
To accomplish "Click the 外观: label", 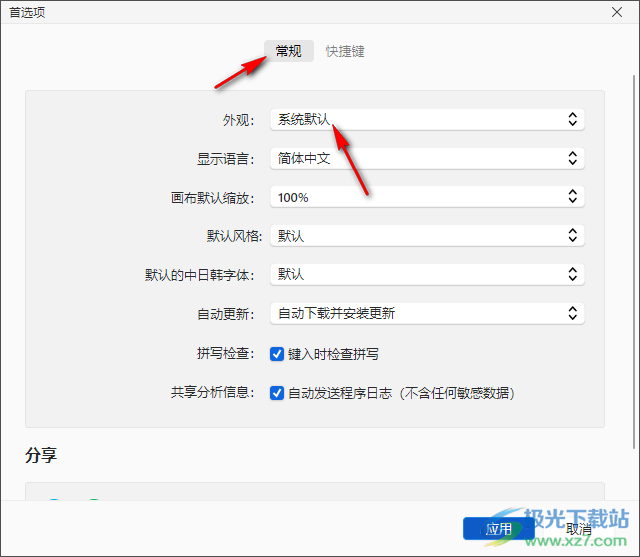I will [238, 120].
